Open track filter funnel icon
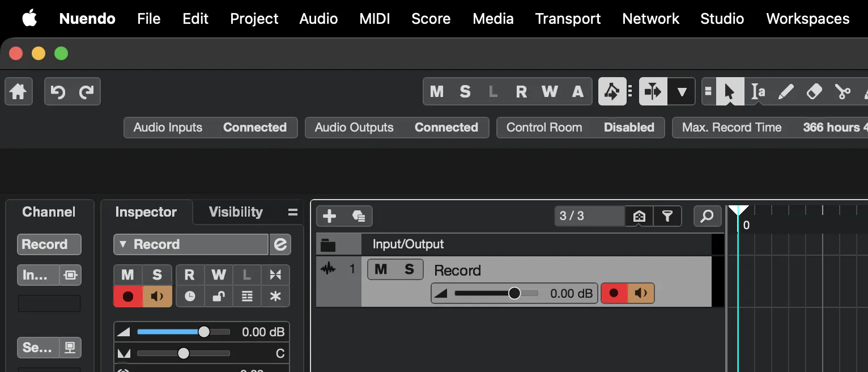This screenshot has width=868, height=372. point(667,216)
